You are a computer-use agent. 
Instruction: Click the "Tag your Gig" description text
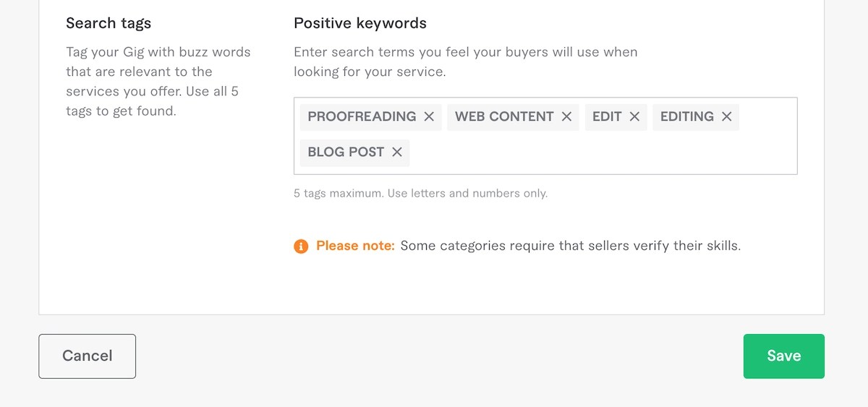(x=158, y=82)
